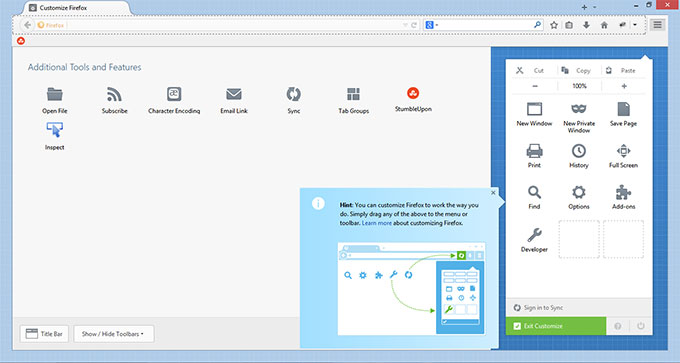Viewport: 680px width, 363px height.
Task: Click the Email Link envelope icon
Action: pos(234,94)
